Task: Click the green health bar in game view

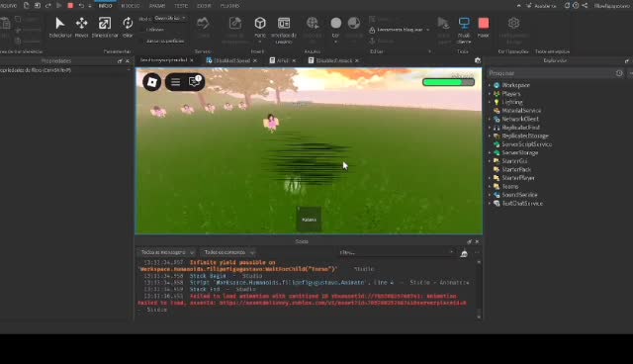Action: click(448, 82)
